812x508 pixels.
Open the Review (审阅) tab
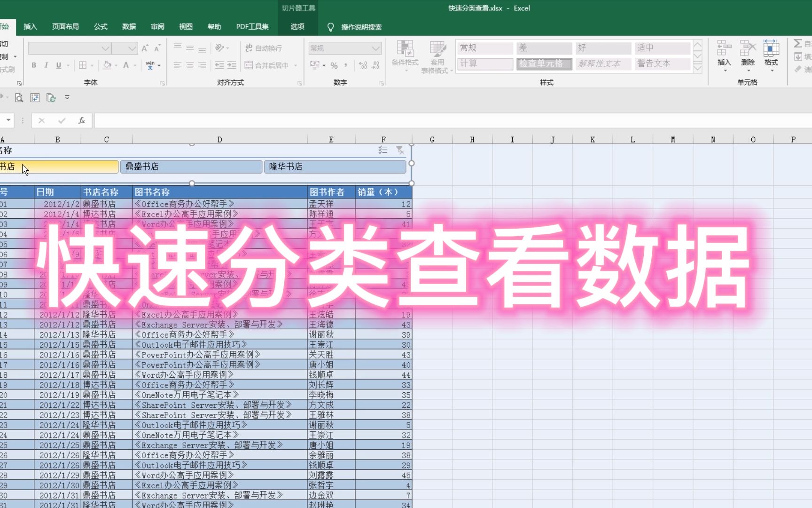(x=157, y=27)
